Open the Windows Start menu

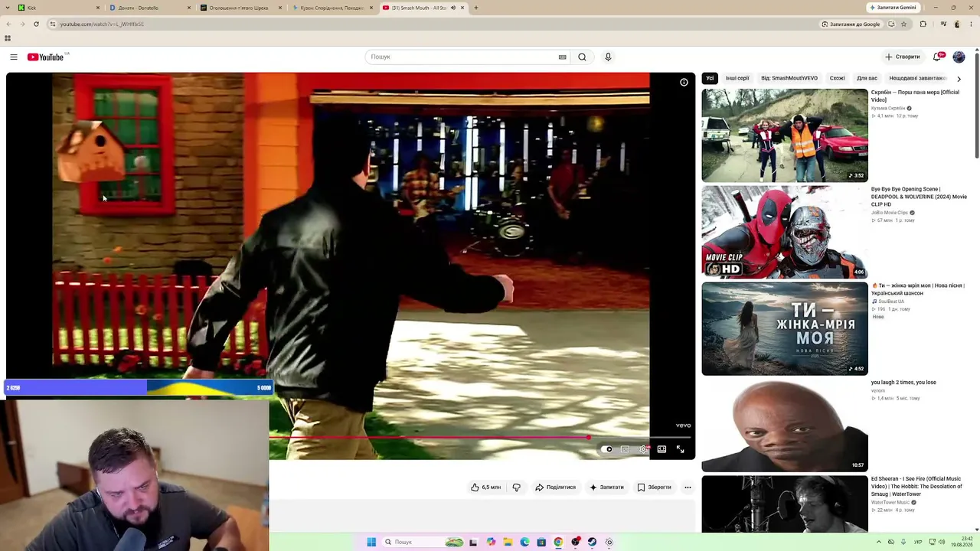click(x=371, y=542)
